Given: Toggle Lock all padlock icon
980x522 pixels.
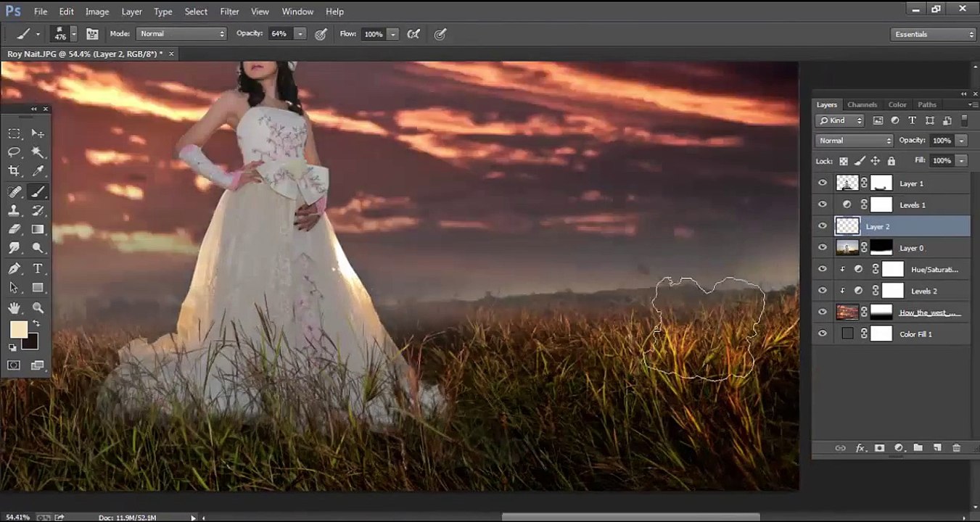Looking at the screenshot, I should click(892, 161).
